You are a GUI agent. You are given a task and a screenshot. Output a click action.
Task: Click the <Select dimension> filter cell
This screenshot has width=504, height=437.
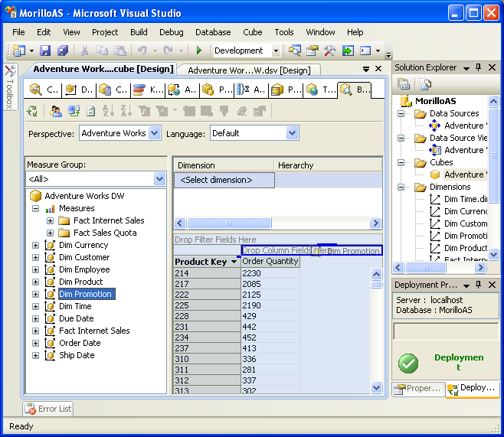[224, 180]
